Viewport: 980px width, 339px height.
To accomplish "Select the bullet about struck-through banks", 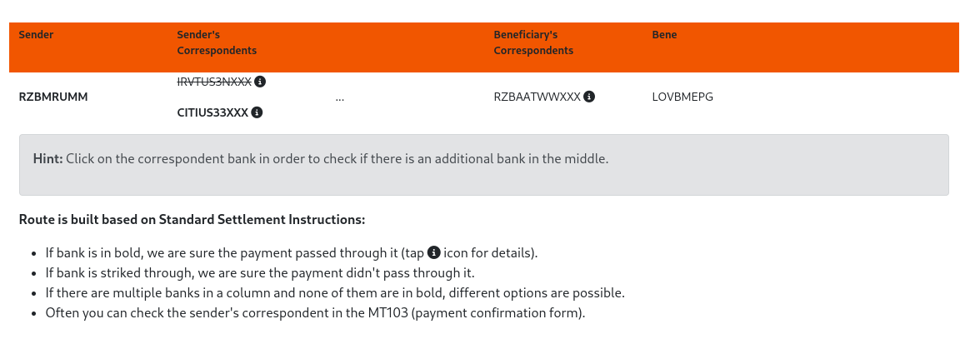I will point(260,273).
